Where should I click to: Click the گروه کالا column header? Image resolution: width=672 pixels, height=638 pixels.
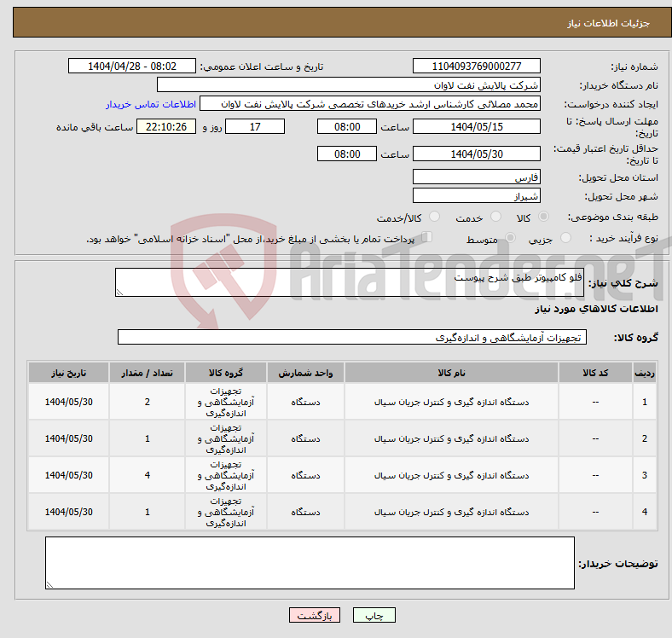(x=226, y=373)
